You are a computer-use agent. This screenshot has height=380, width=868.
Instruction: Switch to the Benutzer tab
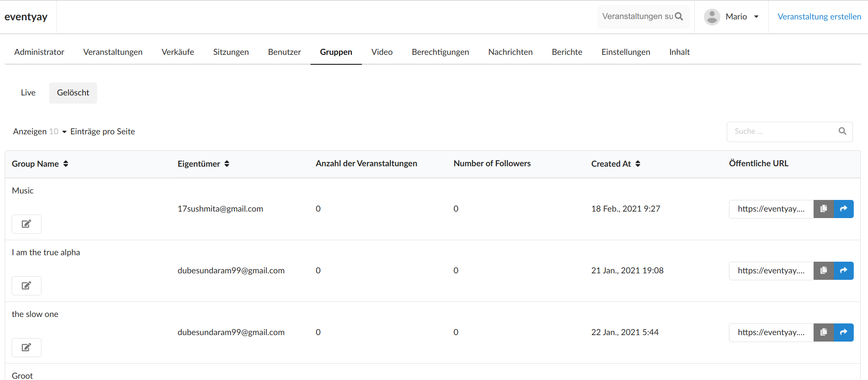(284, 52)
